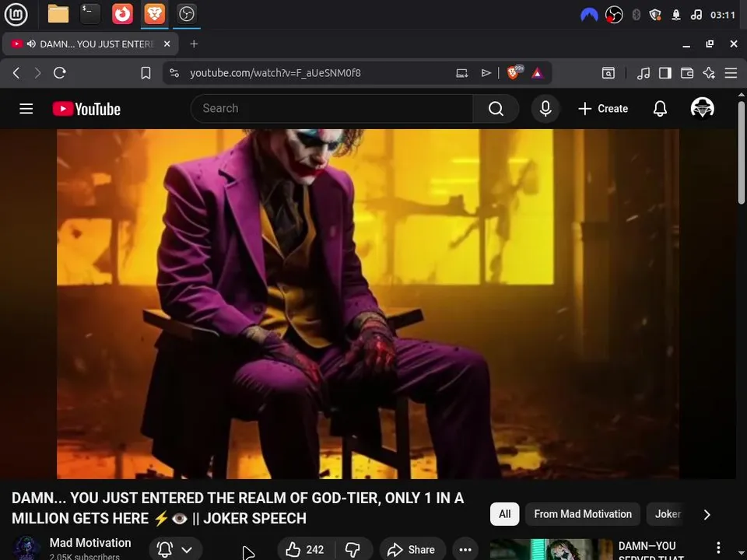Open Mad Motivation channel avatar
Viewport: 747px width, 560px height.
(x=26, y=548)
